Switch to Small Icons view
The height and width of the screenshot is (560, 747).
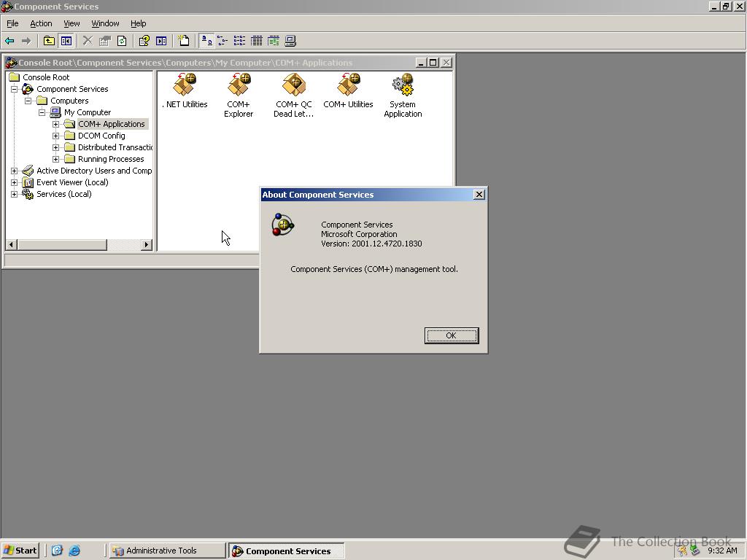(x=222, y=41)
